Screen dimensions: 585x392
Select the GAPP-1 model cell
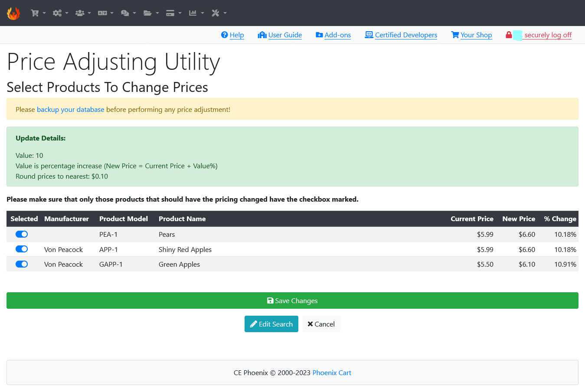click(x=111, y=265)
